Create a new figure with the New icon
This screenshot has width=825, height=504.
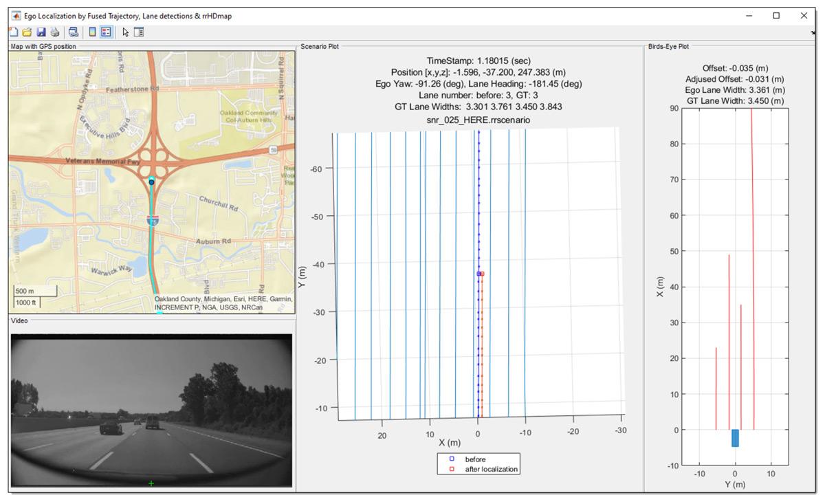(14, 32)
